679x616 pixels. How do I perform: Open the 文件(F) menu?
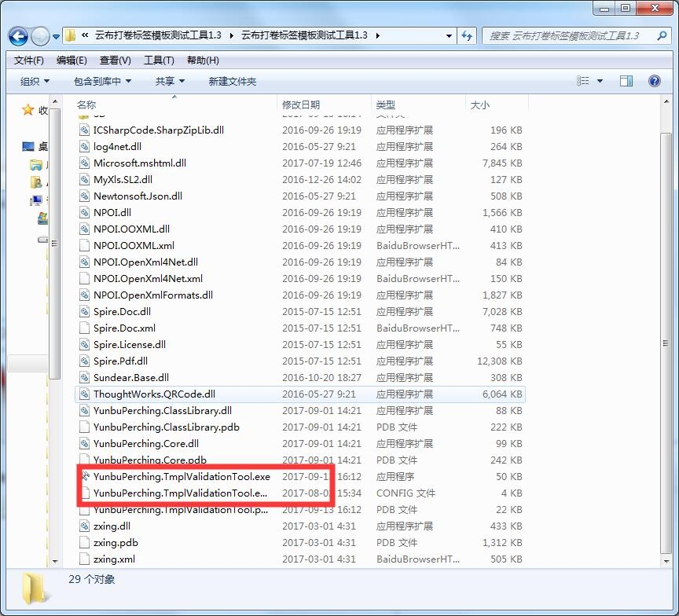tap(28, 60)
